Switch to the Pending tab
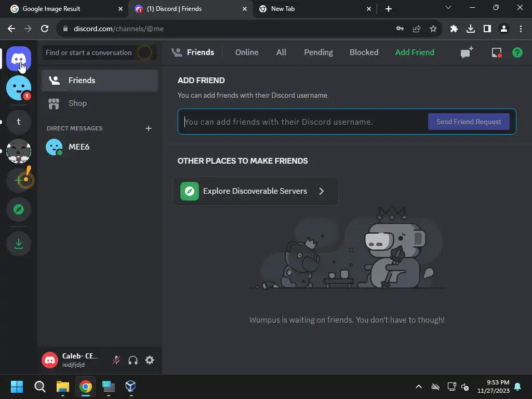 pos(318,52)
